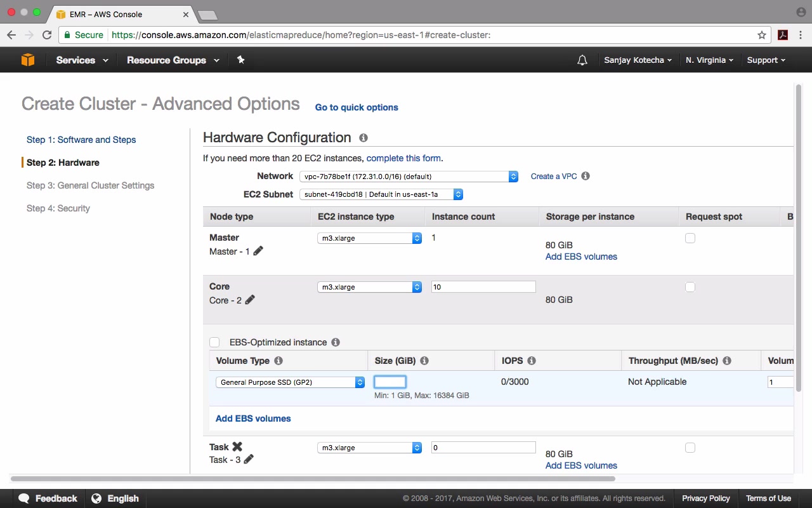Click the AWS home cube icon
Viewport: 812px width, 508px height.
28,60
